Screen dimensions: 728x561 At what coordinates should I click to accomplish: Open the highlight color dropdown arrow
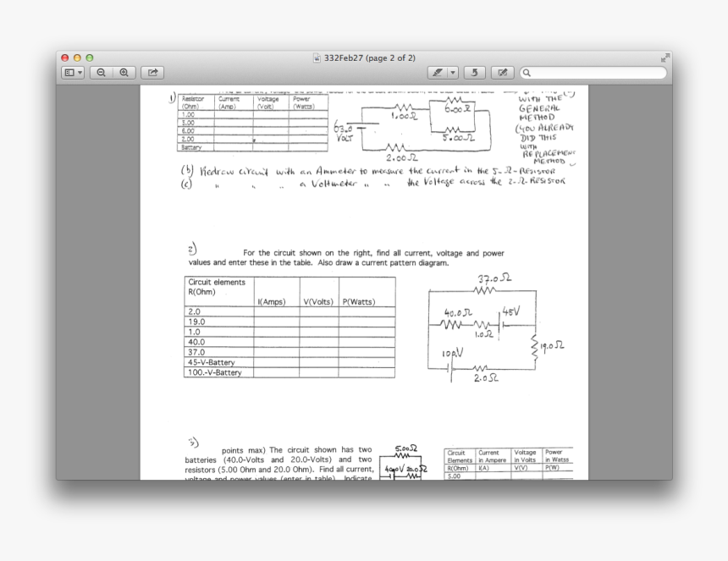(453, 73)
